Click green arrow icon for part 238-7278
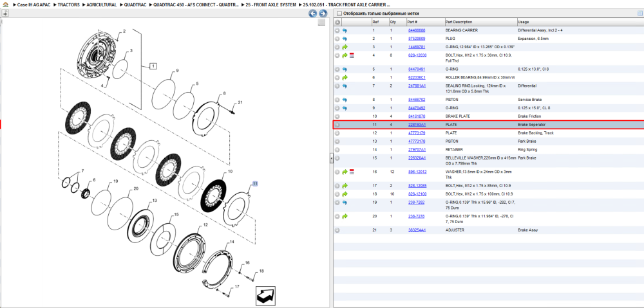The height and width of the screenshot is (308, 644). click(345, 216)
